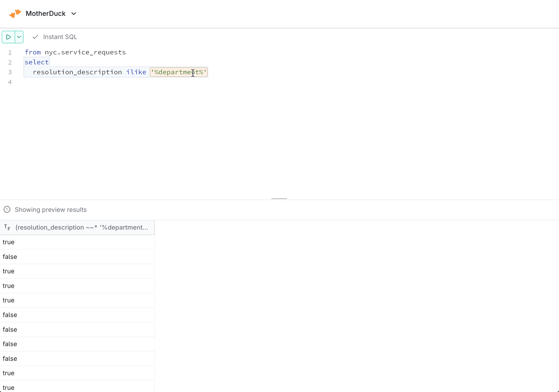Image resolution: width=559 pixels, height=392 pixels.
Task: Click the boolean type icon in column header
Action: 7,228
